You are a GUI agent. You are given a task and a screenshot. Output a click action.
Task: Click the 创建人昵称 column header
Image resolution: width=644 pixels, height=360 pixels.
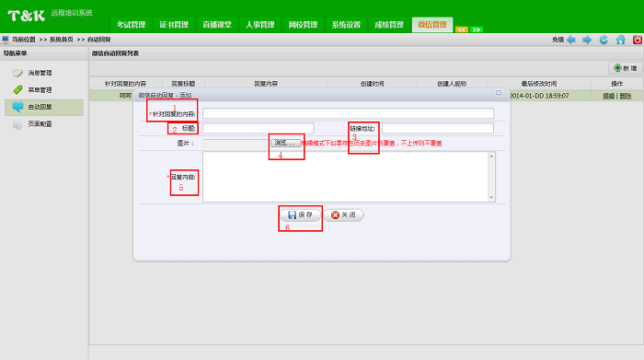coord(452,84)
